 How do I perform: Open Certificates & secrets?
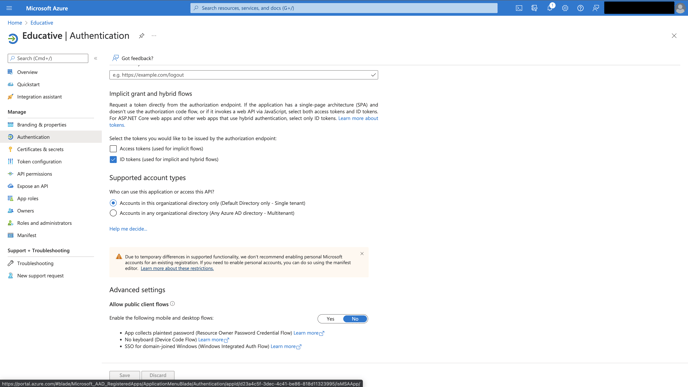point(40,149)
